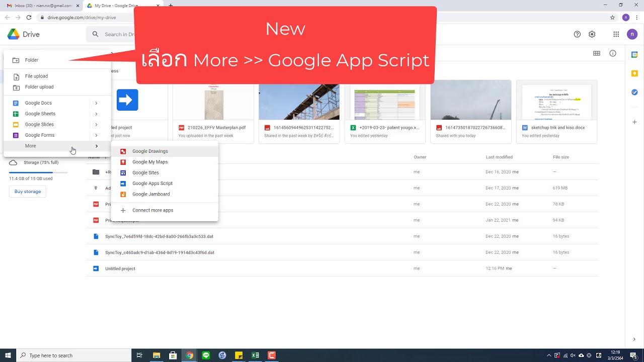Screen dimensions: 644x362
Task: Close the My Drive browser tab
Action: click(x=158, y=6)
